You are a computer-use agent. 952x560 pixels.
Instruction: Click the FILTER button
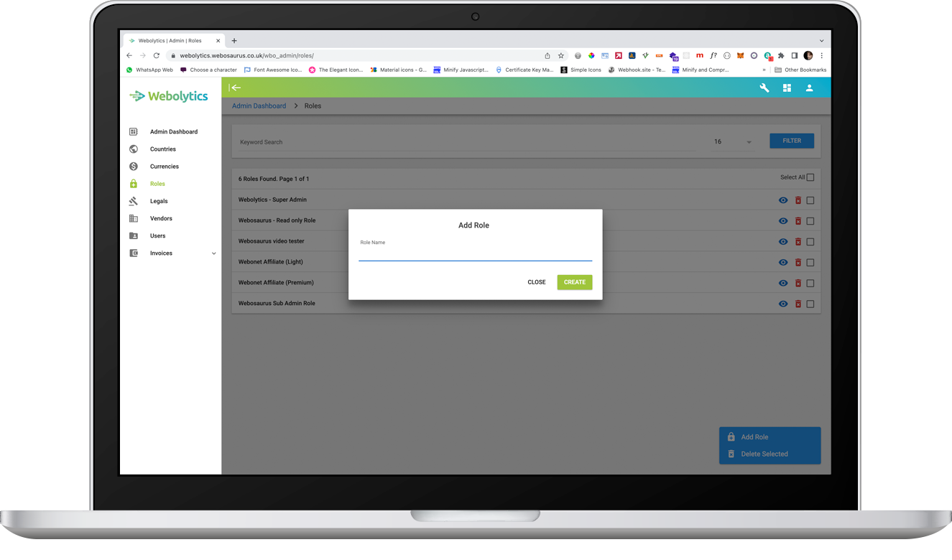point(792,141)
